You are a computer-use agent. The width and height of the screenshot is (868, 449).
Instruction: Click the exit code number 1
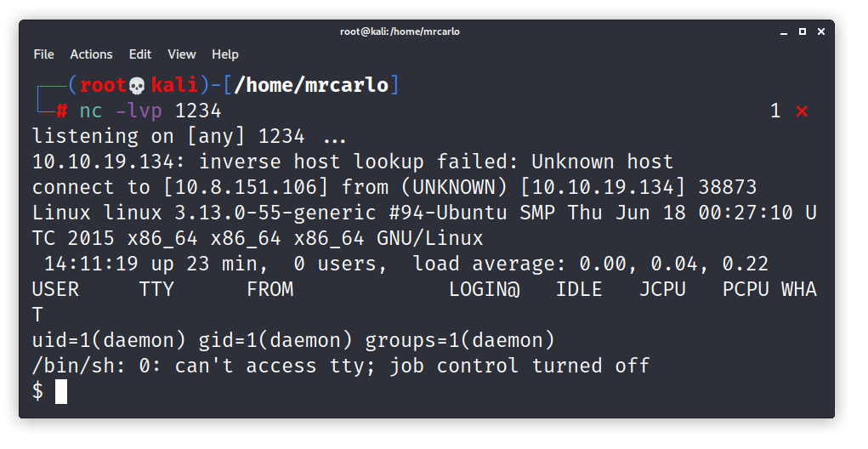(775, 111)
